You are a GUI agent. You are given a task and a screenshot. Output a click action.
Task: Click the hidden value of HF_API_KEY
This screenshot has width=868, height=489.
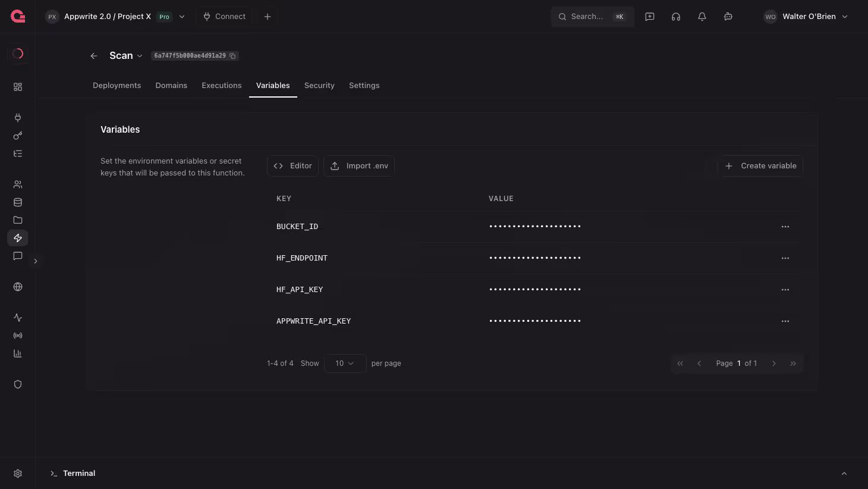[x=535, y=290]
